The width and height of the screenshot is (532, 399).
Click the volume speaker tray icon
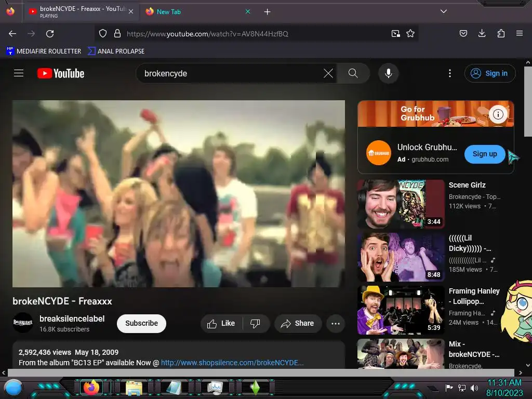(x=474, y=388)
